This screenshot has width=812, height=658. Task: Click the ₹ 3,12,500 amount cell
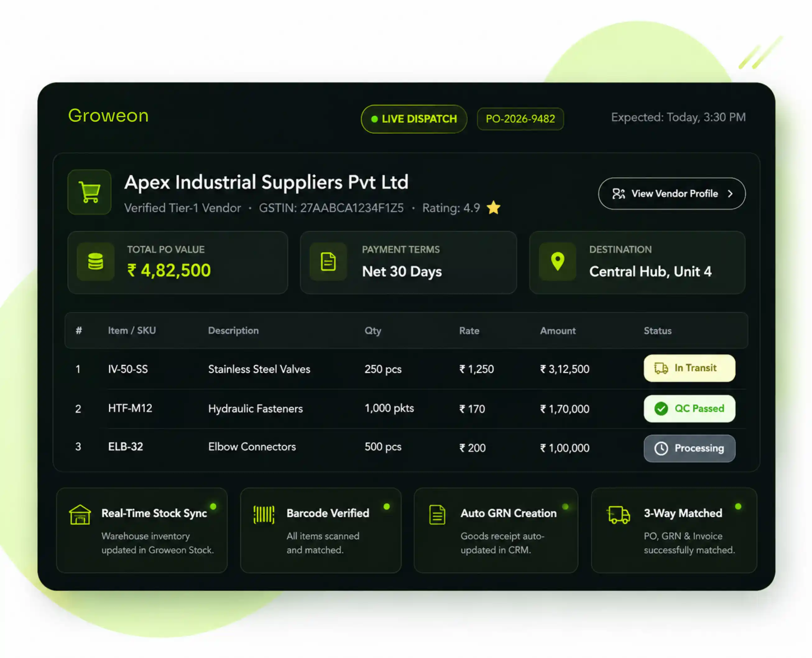coord(565,369)
